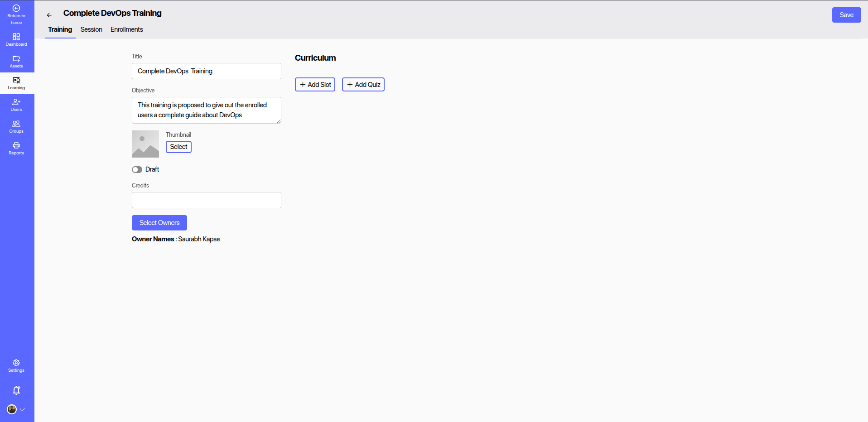Expand the user profile menu chevron
Screen dimensions: 868x422
(x=22, y=410)
